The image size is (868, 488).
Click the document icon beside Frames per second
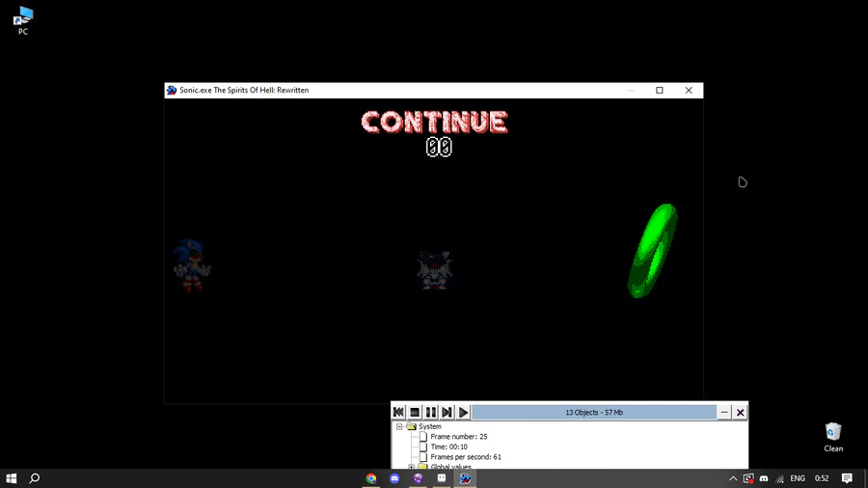tap(423, 457)
